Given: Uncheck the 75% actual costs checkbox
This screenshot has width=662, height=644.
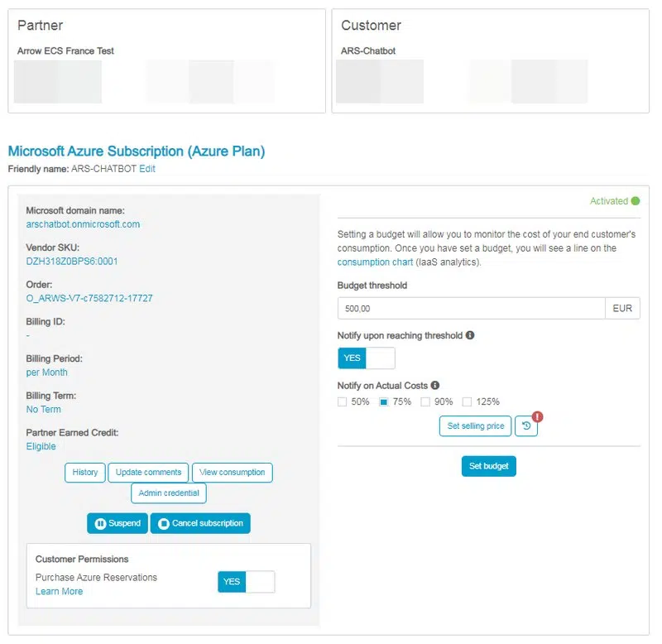Looking at the screenshot, I should pos(384,401).
